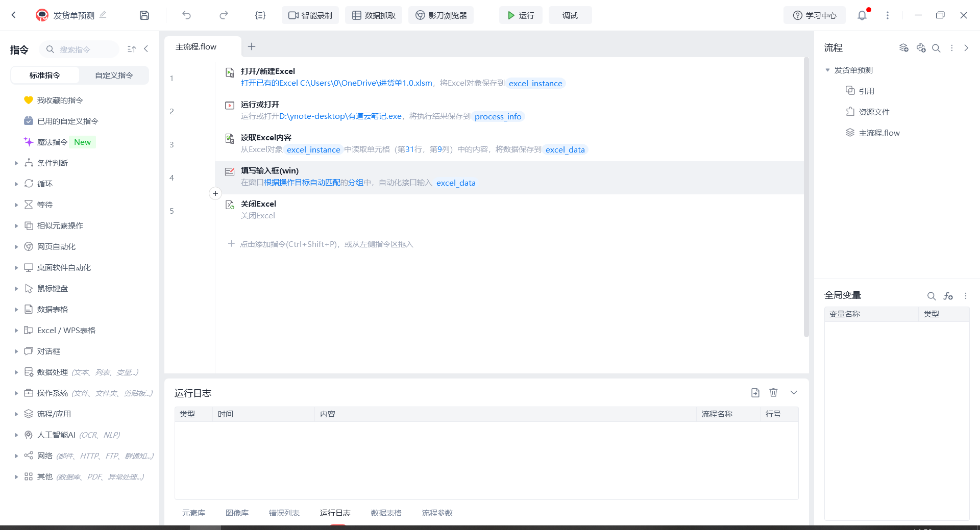The height and width of the screenshot is (530, 980).
Task: Open the 元素库 tab
Action: point(193,513)
